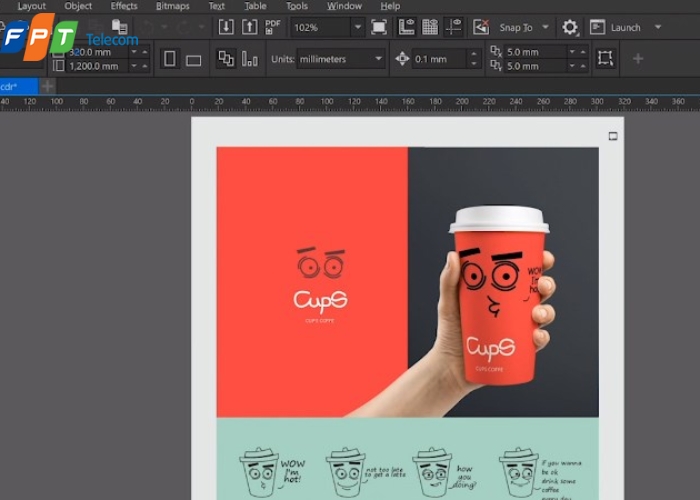This screenshot has width=700, height=500.
Task: Open the Tools menu
Action: [297, 6]
